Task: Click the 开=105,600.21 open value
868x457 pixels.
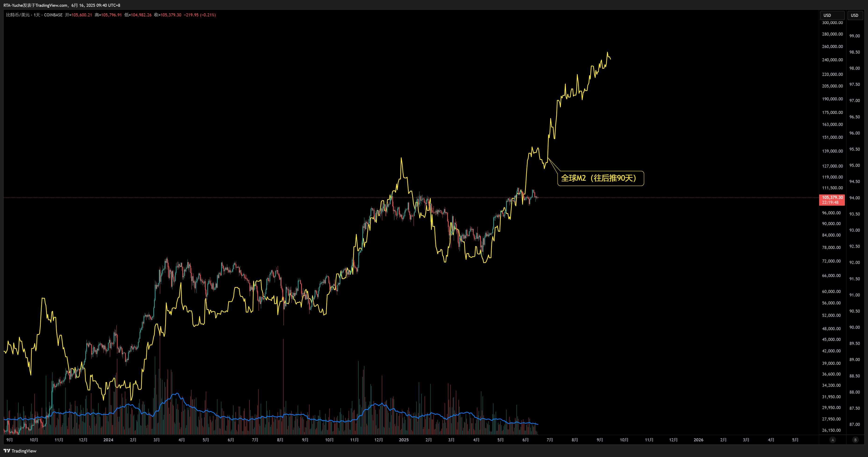Action: (x=79, y=15)
